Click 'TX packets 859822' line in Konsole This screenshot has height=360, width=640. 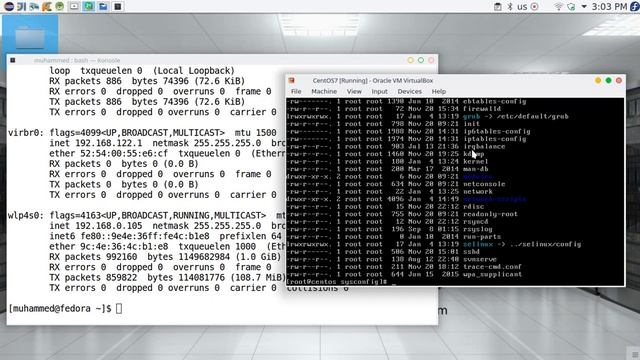tap(167, 278)
